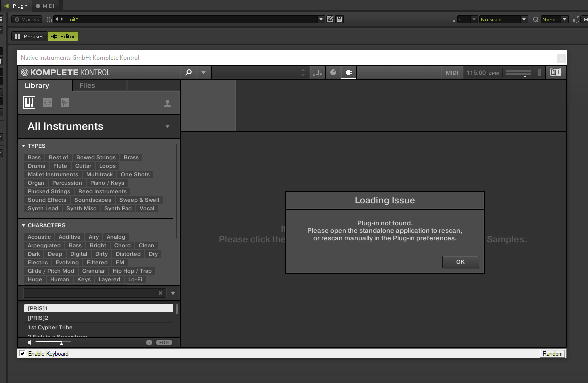
Task: Toggle the Bowed Strings type tag
Action: click(96, 157)
